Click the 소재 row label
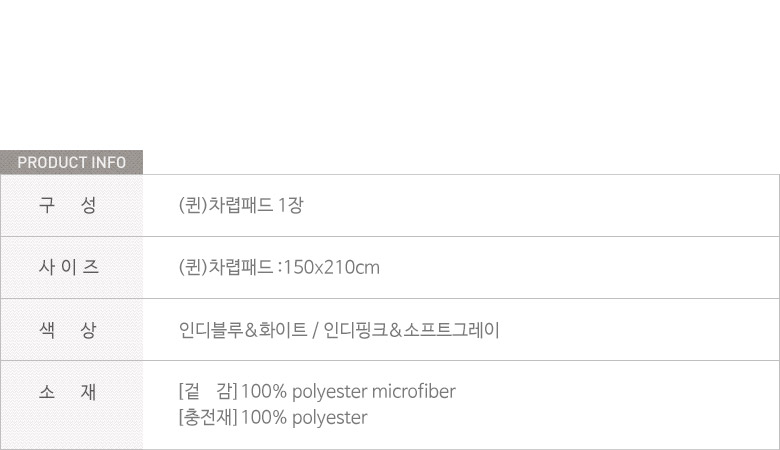780x450 pixels. pos(69,392)
